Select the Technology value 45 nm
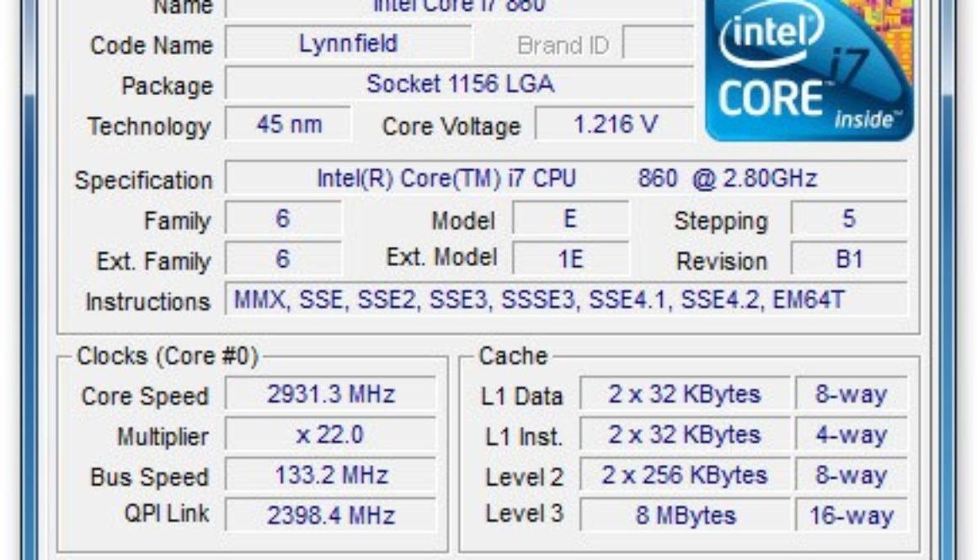The height and width of the screenshot is (560, 977). [x=289, y=125]
